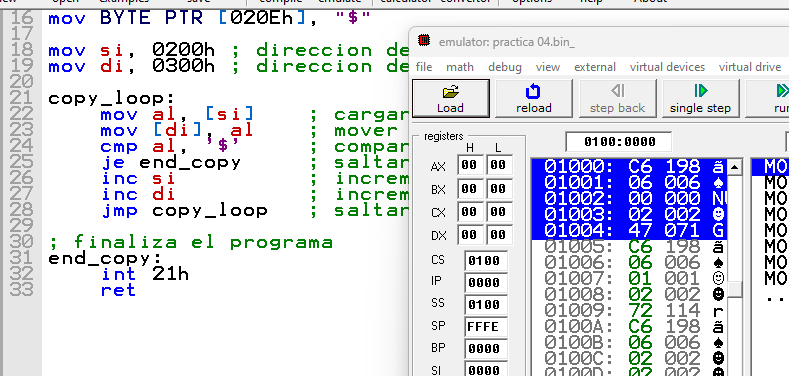Select memory row 01000: C6 198
The width and height of the screenshot is (789, 376).
pyautogui.click(x=629, y=166)
